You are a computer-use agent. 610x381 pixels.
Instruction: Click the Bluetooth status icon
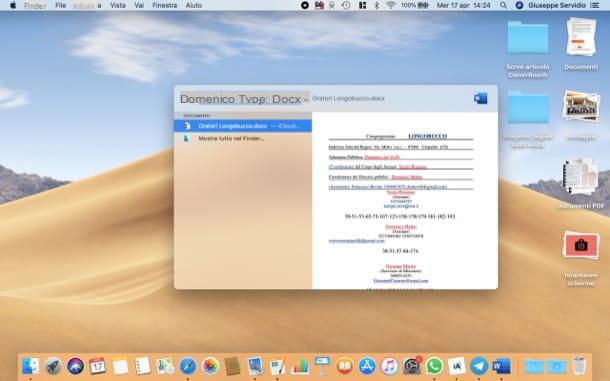(376, 5)
